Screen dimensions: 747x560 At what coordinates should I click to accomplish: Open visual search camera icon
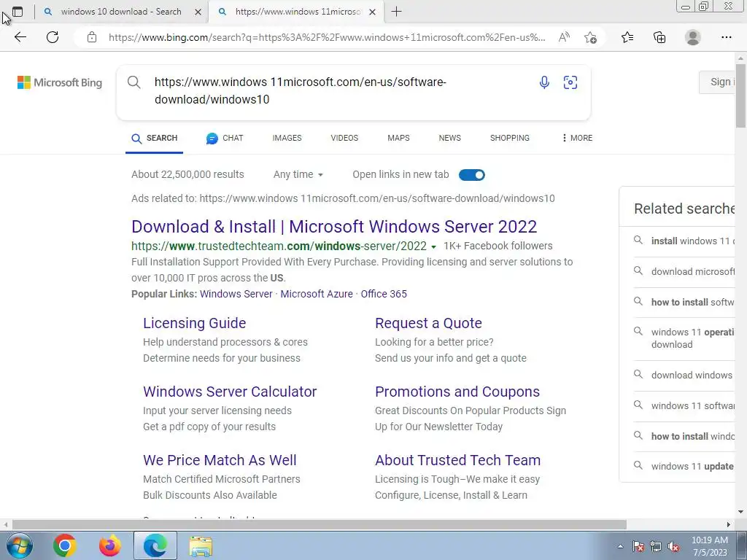click(x=570, y=82)
